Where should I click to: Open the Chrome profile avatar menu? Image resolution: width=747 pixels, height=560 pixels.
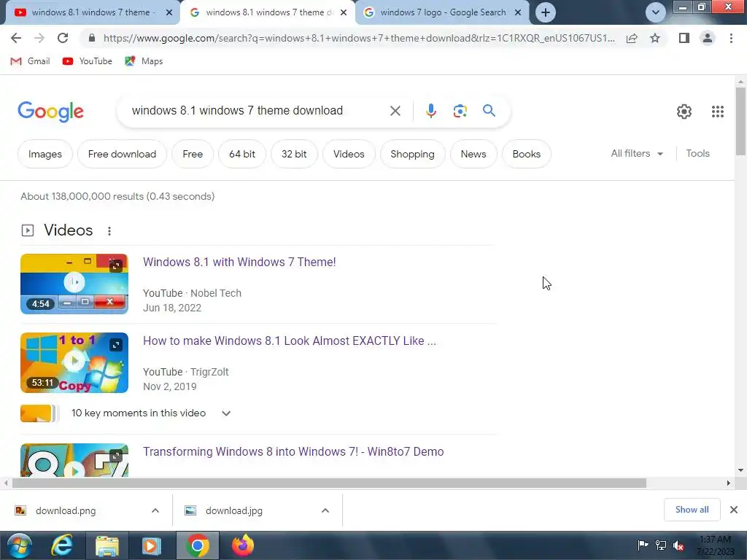coord(708,38)
